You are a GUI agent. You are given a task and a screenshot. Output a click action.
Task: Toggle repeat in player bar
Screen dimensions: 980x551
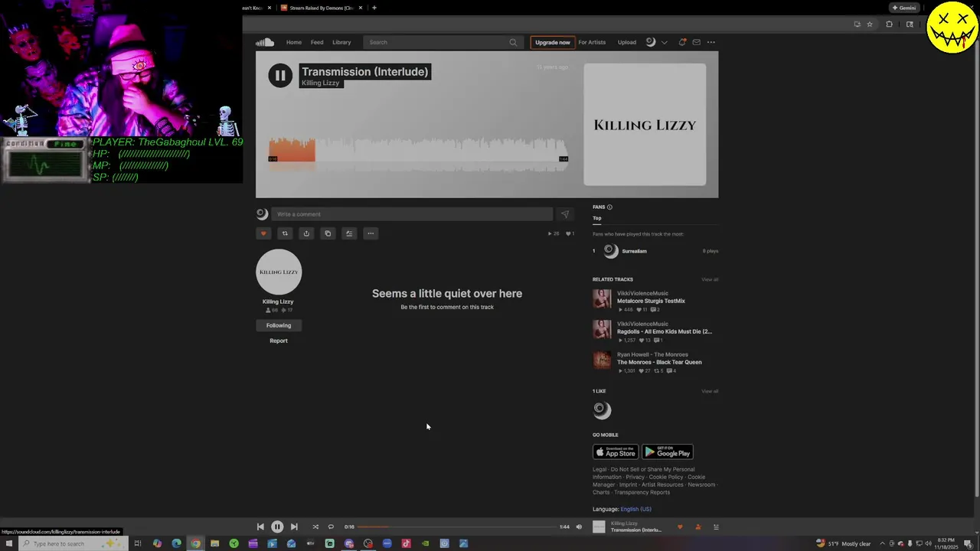coord(331,527)
